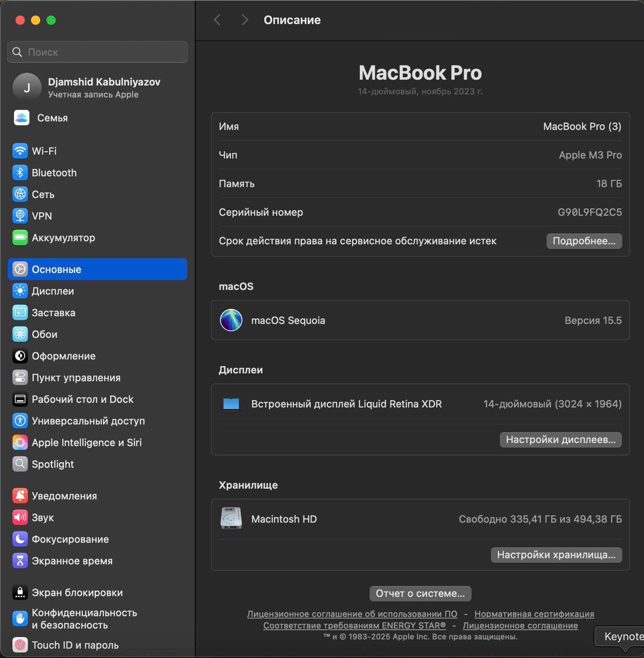Open the Spotlight magnifier icon in sidebar
The width and height of the screenshot is (644, 658).
(x=20, y=464)
